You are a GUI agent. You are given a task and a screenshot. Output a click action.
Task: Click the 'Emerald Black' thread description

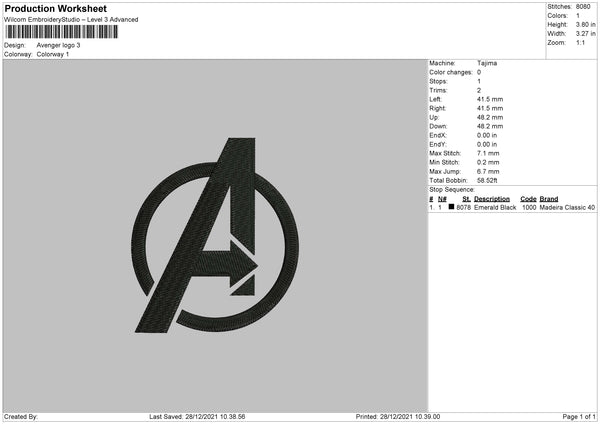[495, 207]
